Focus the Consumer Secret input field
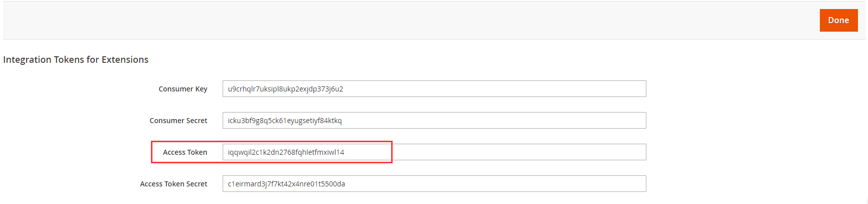Screen dimensions: 868x204 434,121
